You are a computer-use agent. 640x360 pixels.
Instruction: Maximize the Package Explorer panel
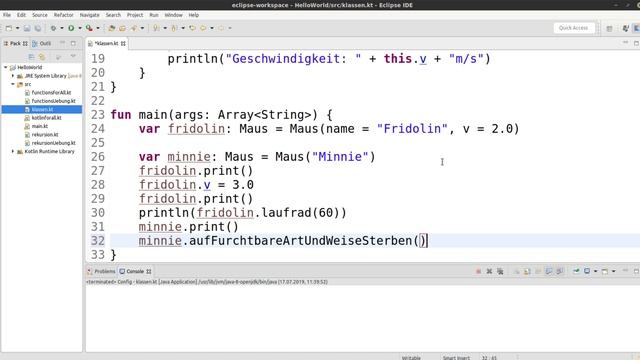click(x=73, y=43)
